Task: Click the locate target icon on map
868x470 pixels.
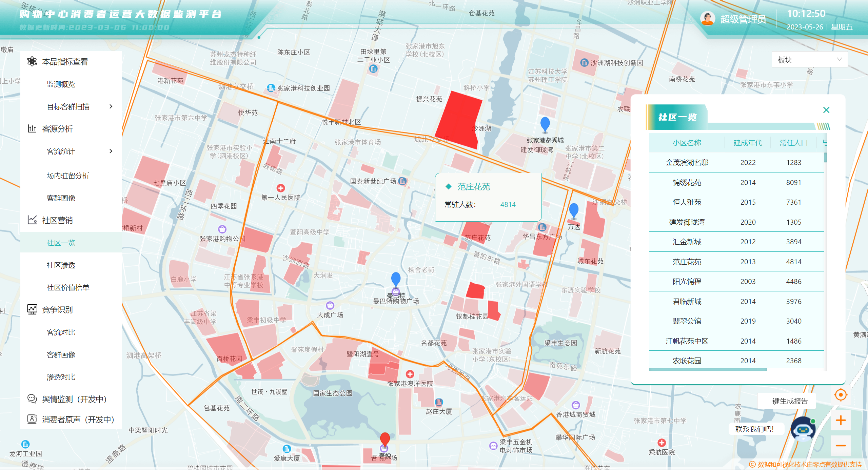Action: tap(841, 395)
